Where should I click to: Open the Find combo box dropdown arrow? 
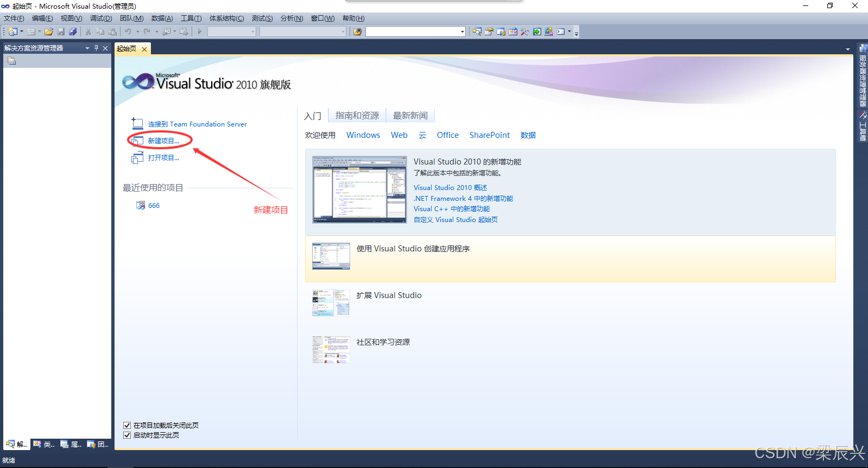click(x=462, y=31)
